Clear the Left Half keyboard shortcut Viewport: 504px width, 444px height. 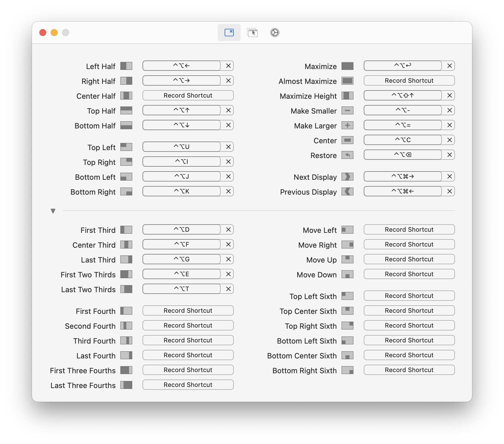coord(228,66)
